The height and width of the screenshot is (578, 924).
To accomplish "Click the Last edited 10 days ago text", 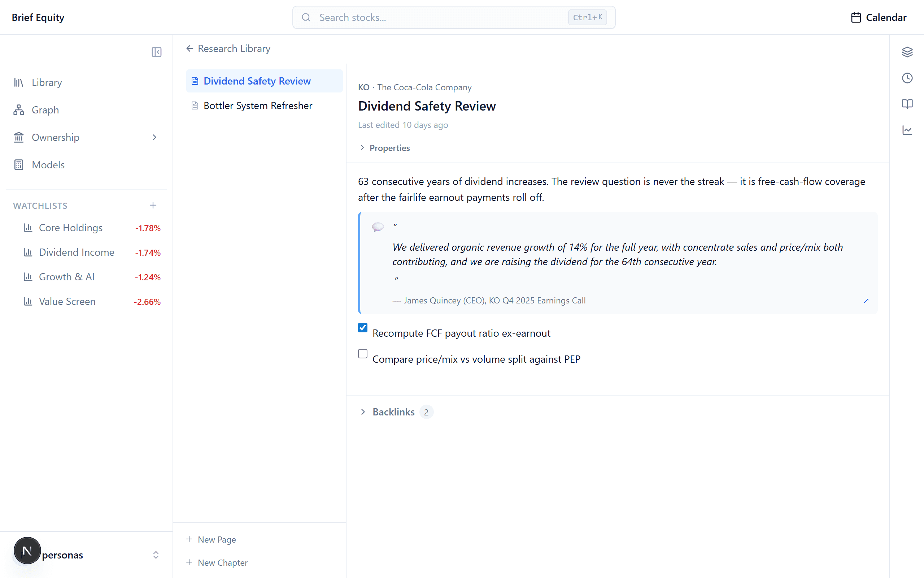I will (x=403, y=125).
